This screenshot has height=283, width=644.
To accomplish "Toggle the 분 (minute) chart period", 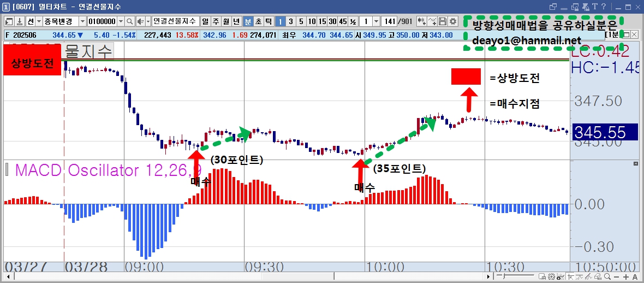I will [248, 21].
